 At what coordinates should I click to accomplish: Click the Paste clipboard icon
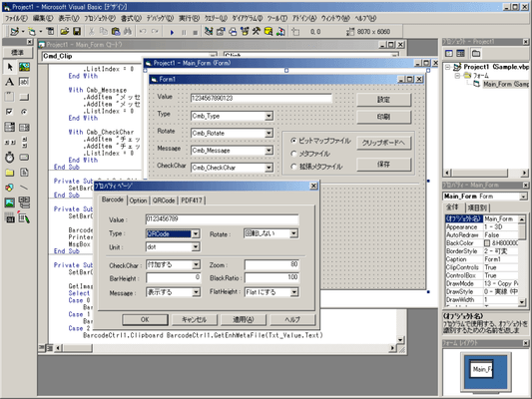pos(116,32)
